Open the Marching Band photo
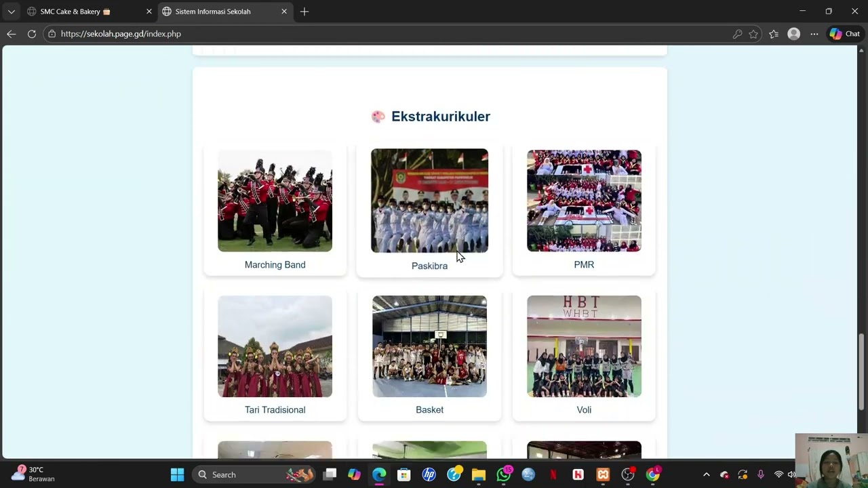This screenshot has height=488, width=868. pyautogui.click(x=275, y=201)
